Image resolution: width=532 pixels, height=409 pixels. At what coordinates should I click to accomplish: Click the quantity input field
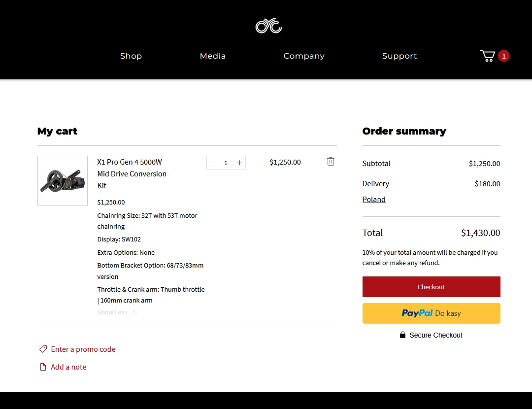pos(226,163)
